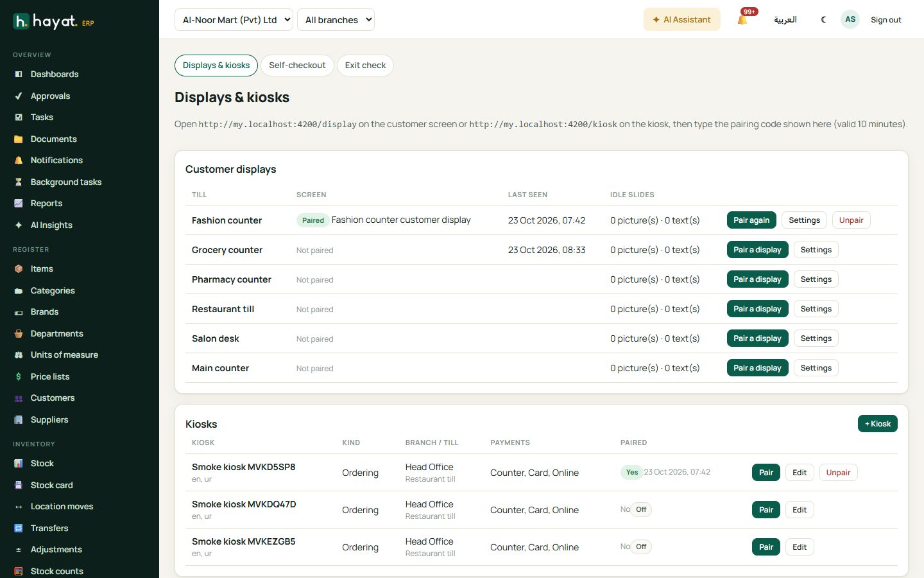Click the hayat ERP logo

pos(53,22)
